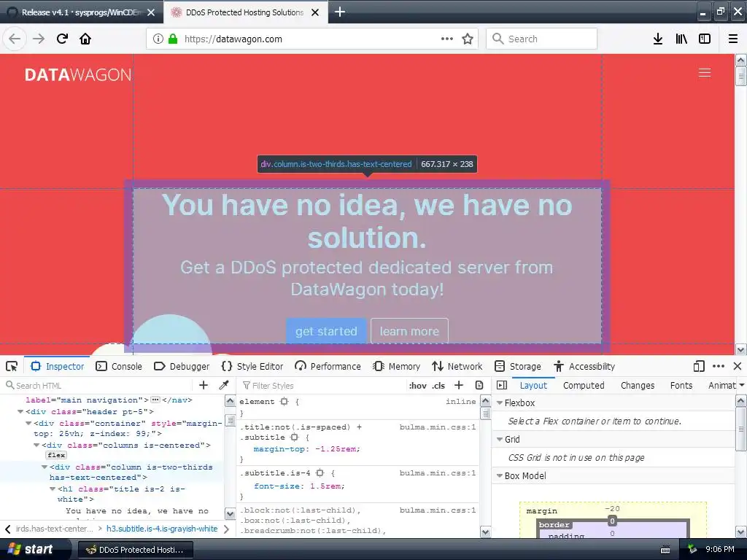The height and width of the screenshot is (560, 747).
Task: Toggle the browser sidebar icon
Action: pyautogui.click(x=705, y=39)
